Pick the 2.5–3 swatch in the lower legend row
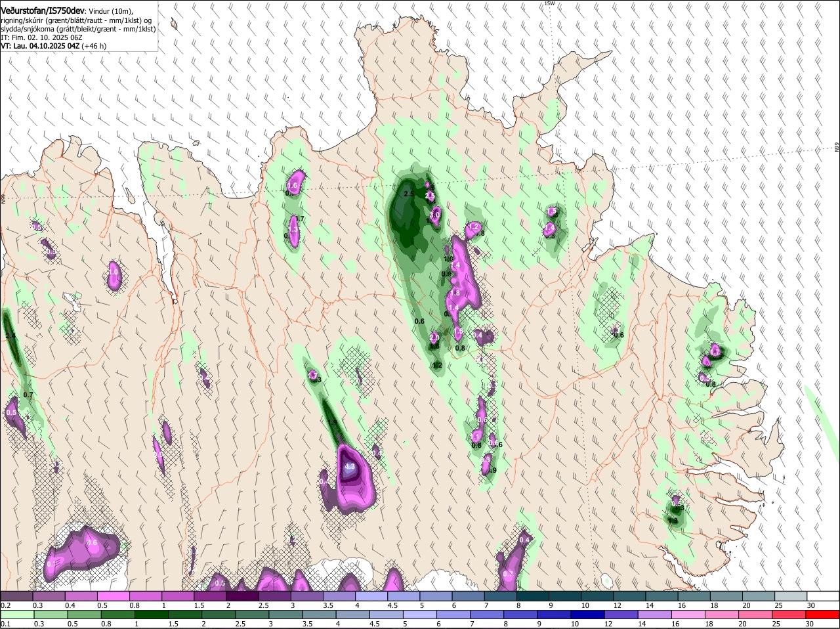The image size is (840, 629). coord(252,615)
